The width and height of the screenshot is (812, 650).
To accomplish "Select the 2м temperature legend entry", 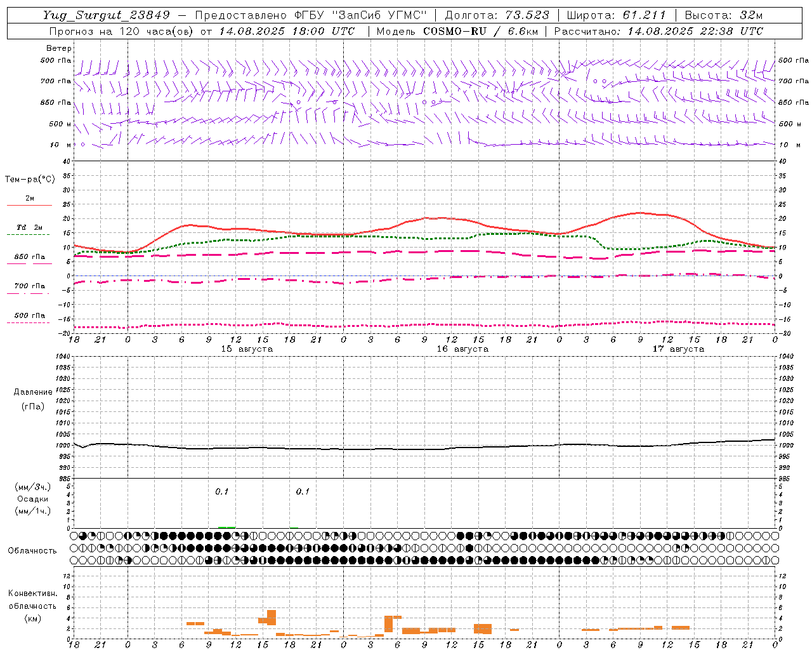I will pos(30,199).
